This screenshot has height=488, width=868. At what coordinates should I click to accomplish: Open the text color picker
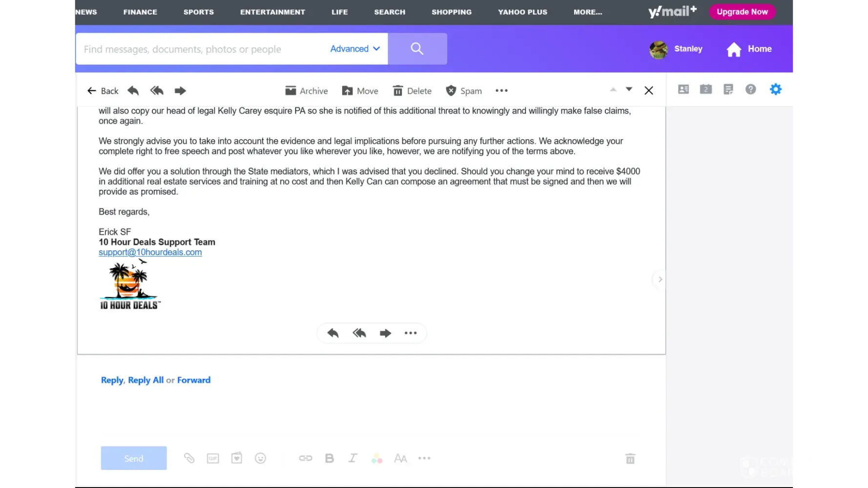tap(377, 459)
